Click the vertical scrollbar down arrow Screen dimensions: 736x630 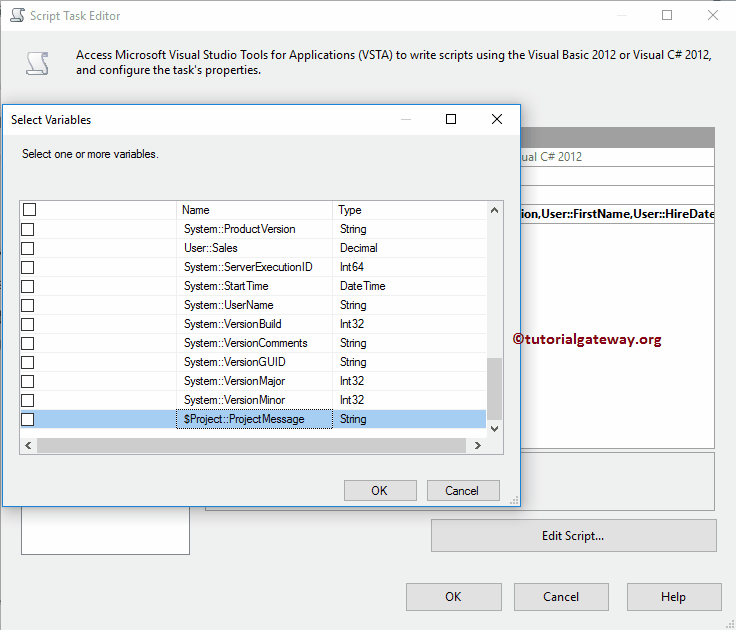[x=494, y=429]
